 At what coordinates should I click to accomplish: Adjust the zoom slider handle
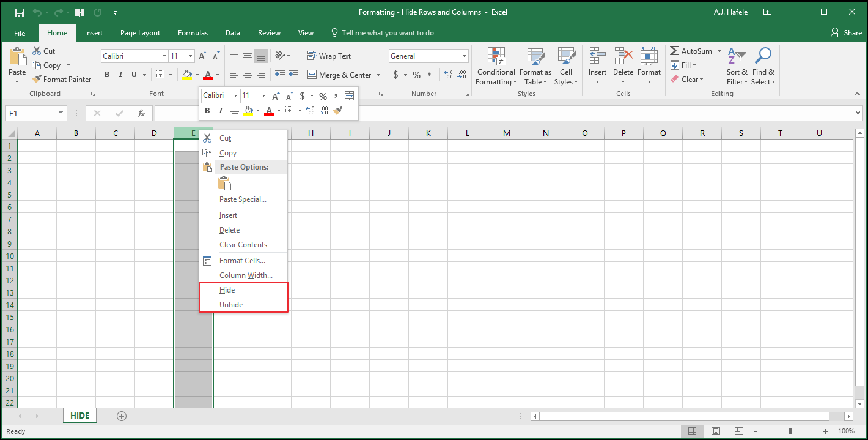coord(790,431)
